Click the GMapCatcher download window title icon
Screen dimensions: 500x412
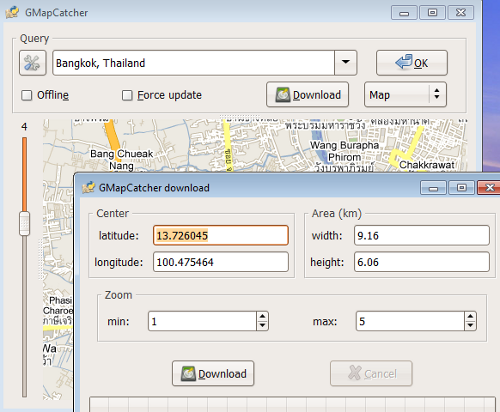(89, 188)
